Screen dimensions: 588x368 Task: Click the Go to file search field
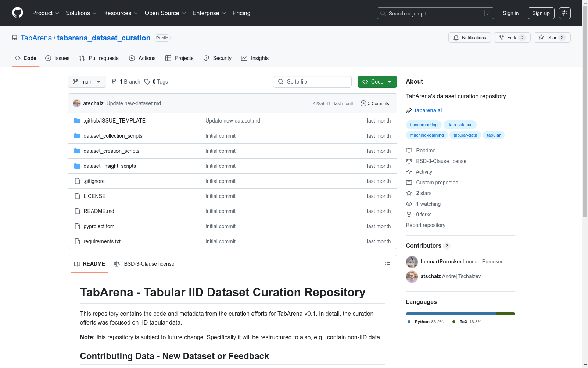tap(312, 82)
